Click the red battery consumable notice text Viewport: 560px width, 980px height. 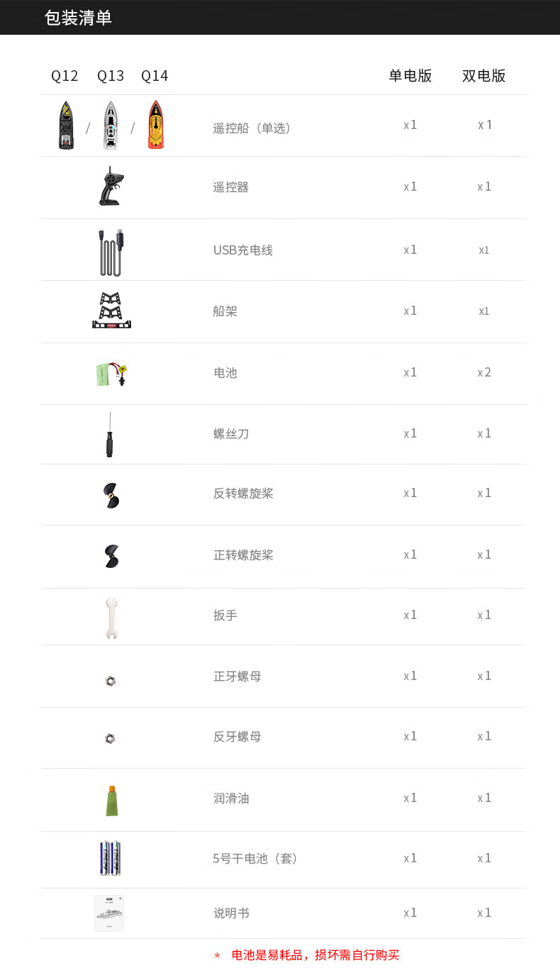click(x=315, y=955)
